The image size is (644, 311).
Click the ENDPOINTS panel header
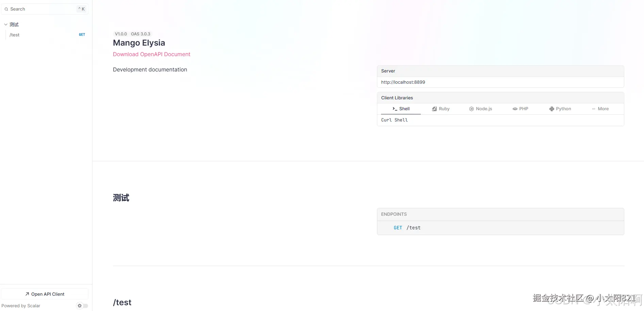pos(500,214)
